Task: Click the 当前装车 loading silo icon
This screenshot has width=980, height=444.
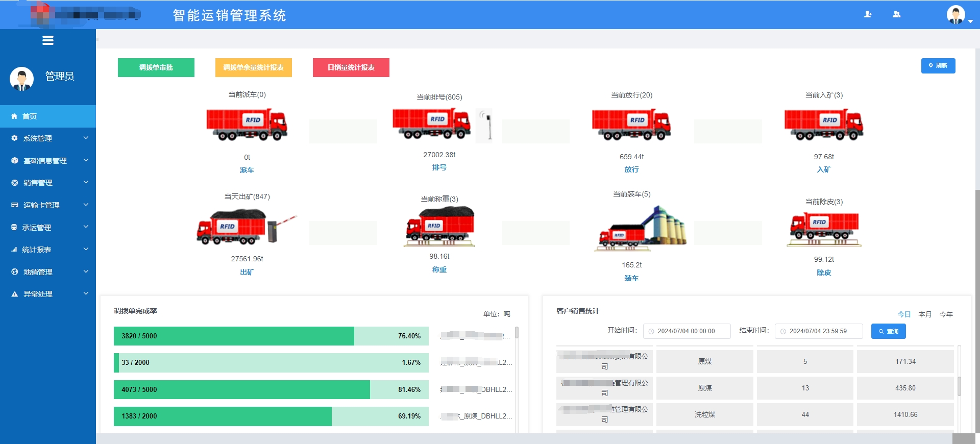Action: 642,228
